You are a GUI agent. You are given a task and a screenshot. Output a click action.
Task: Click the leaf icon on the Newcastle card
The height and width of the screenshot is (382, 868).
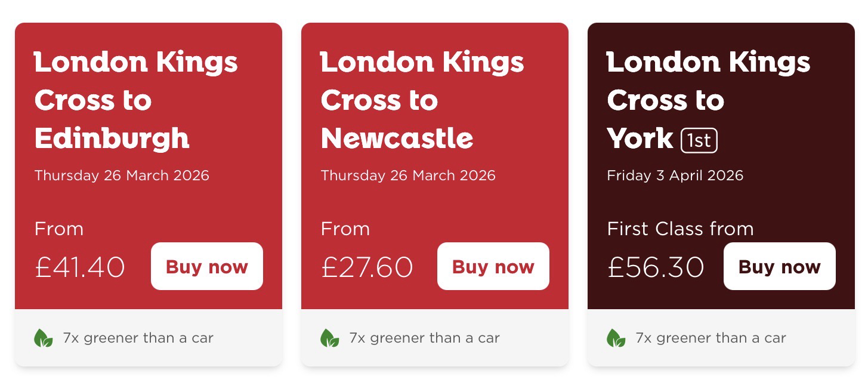330,338
